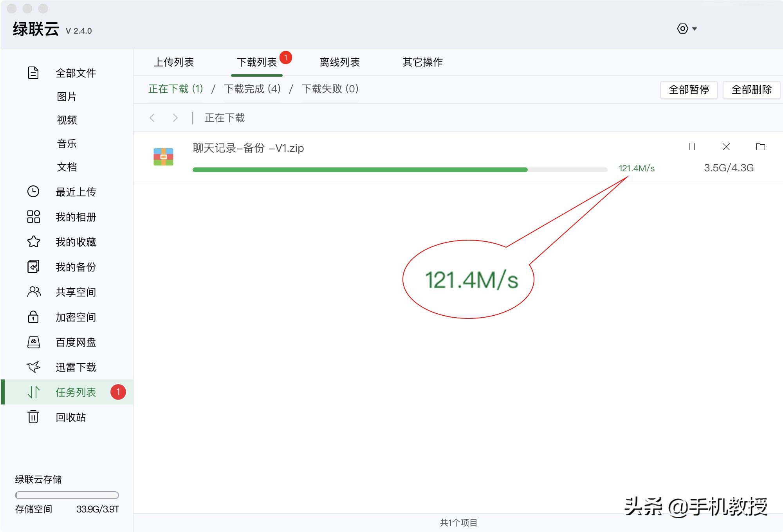Screen dimensions: 783x532
Task: Click the download progress bar
Action: click(399, 170)
